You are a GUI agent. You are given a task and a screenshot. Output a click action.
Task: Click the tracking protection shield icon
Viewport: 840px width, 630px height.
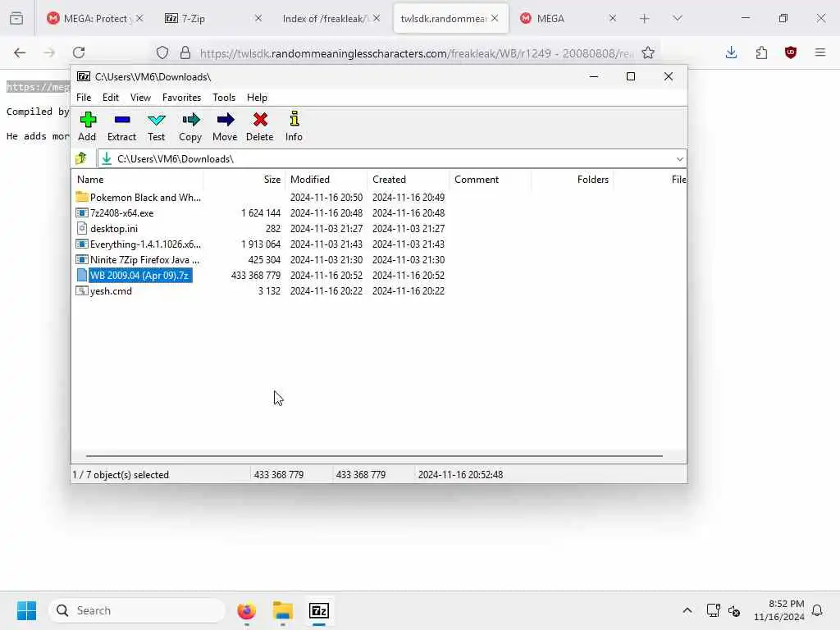[x=162, y=52]
